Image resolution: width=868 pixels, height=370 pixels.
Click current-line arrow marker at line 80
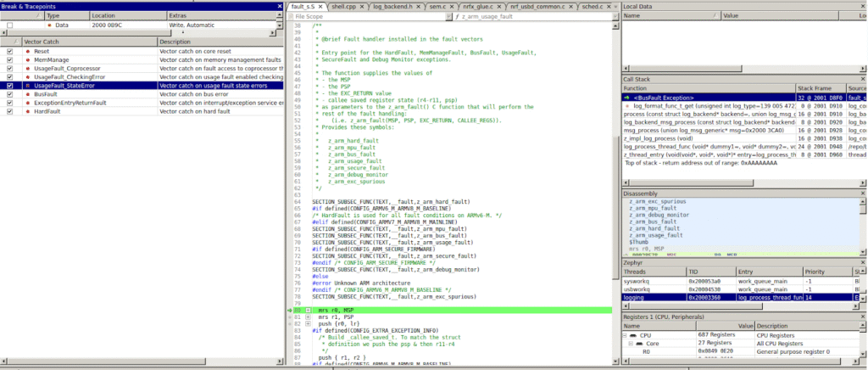[x=289, y=311]
